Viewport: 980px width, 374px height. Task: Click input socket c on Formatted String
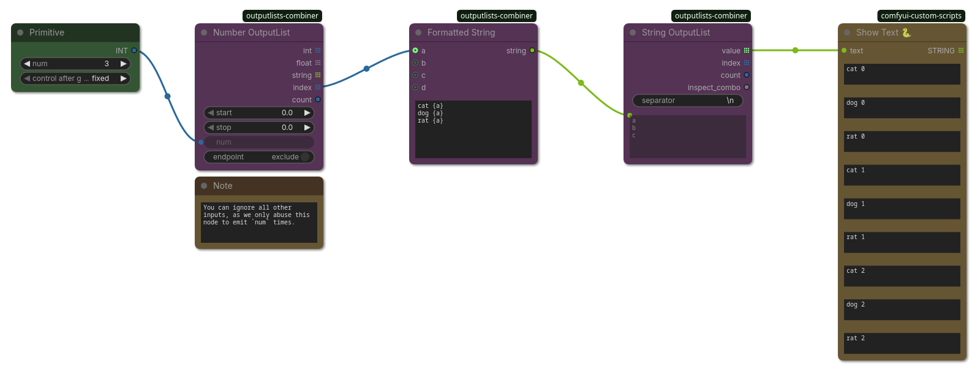coord(415,75)
